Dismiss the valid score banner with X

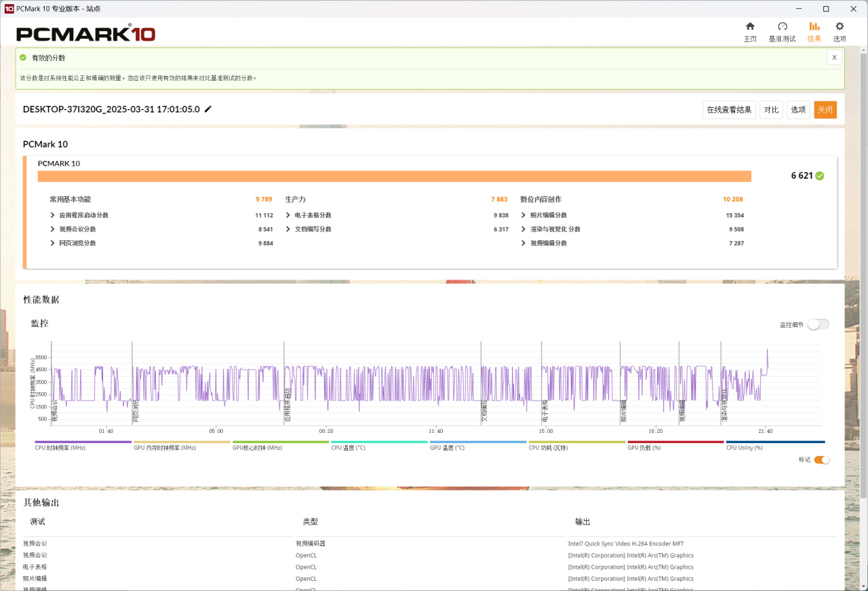point(834,58)
